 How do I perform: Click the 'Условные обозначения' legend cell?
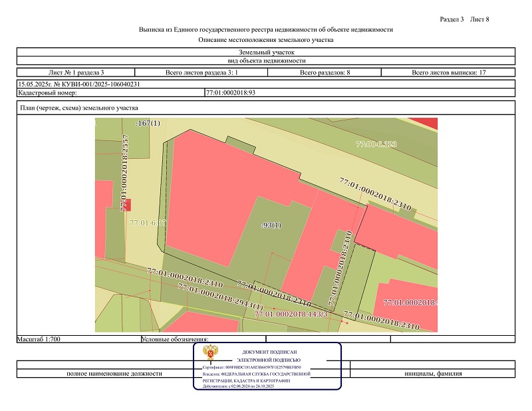click(x=176, y=339)
